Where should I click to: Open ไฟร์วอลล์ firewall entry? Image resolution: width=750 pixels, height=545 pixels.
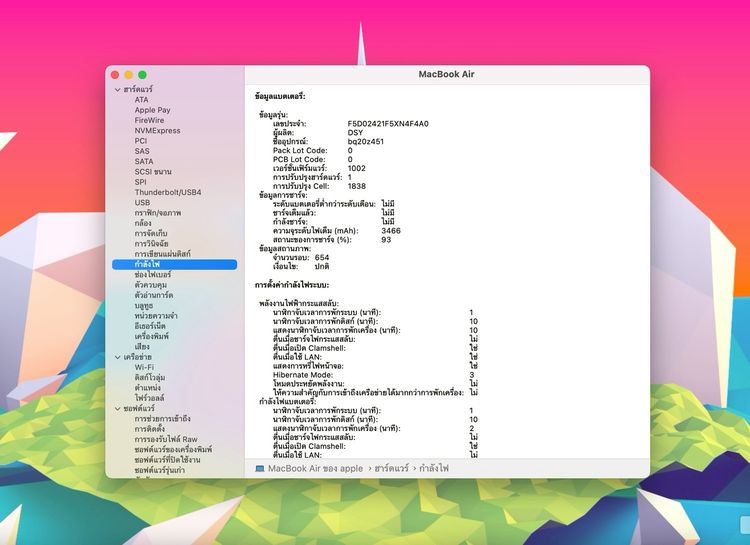click(149, 398)
